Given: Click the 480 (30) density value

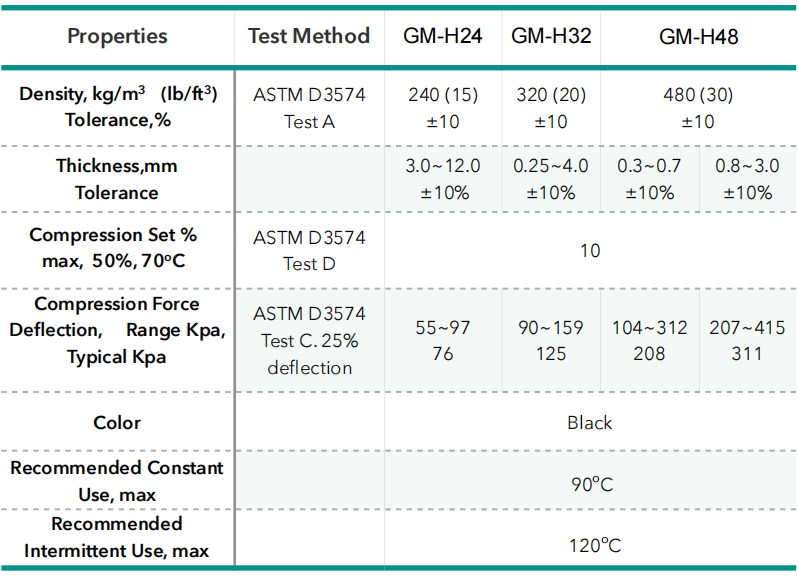Looking at the screenshot, I should pos(698,96).
